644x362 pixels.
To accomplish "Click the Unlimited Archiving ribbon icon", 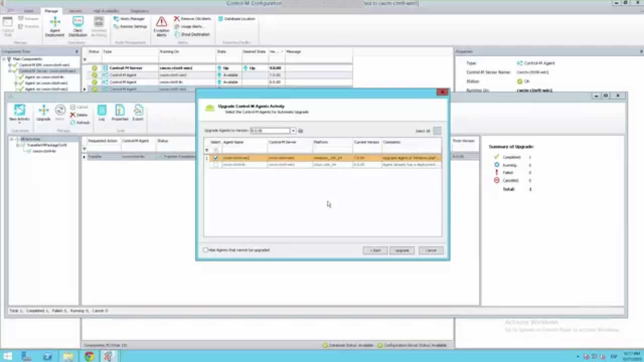I will click(x=99, y=27).
